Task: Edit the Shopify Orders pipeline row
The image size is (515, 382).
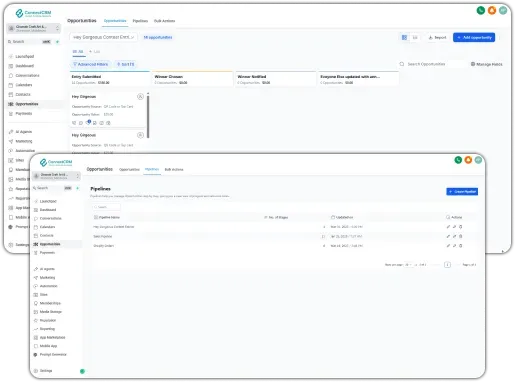Action: click(448, 246)
